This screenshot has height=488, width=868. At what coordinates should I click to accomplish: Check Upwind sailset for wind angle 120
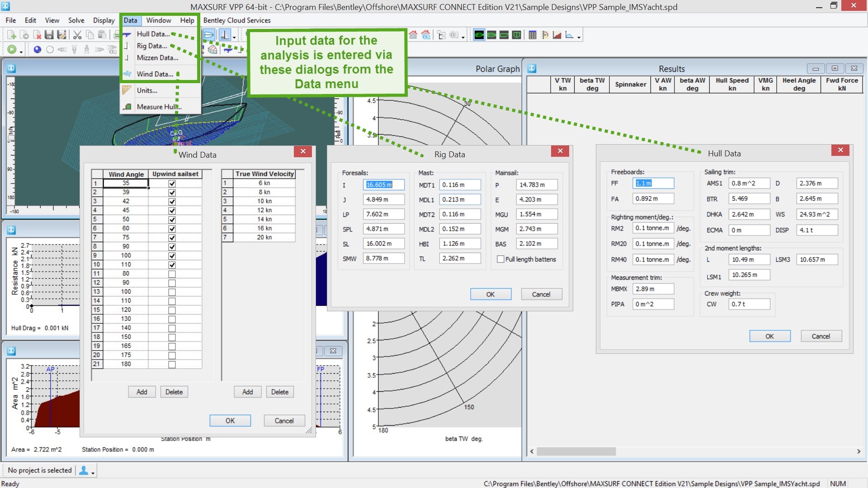point(171,310)
